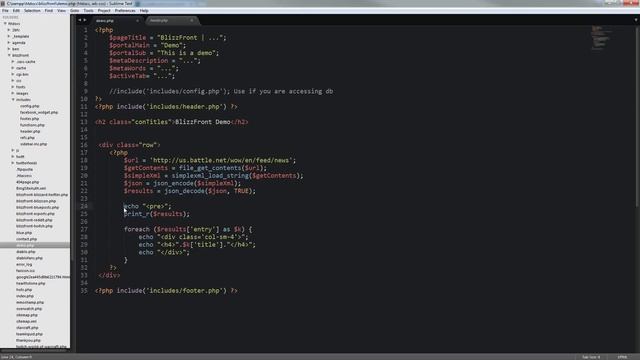Expand the fonts folder

pos(13,87)
